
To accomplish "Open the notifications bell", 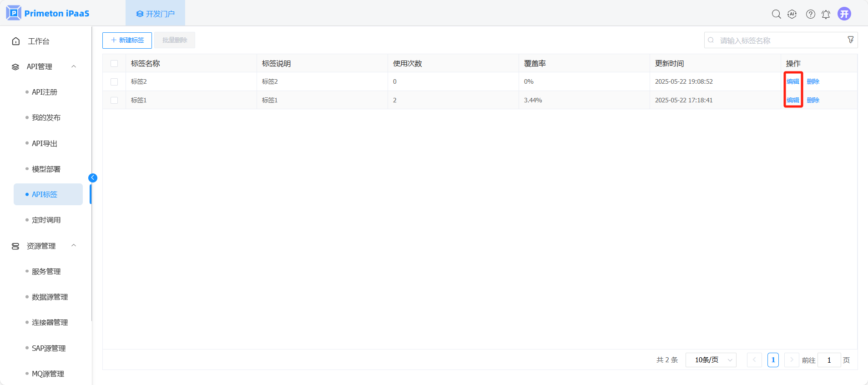I will click(x=826, y=14).
